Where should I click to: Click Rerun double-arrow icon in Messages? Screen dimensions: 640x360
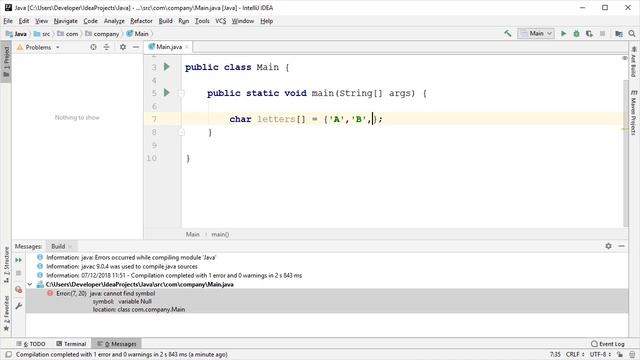click(x=19, y=260)
